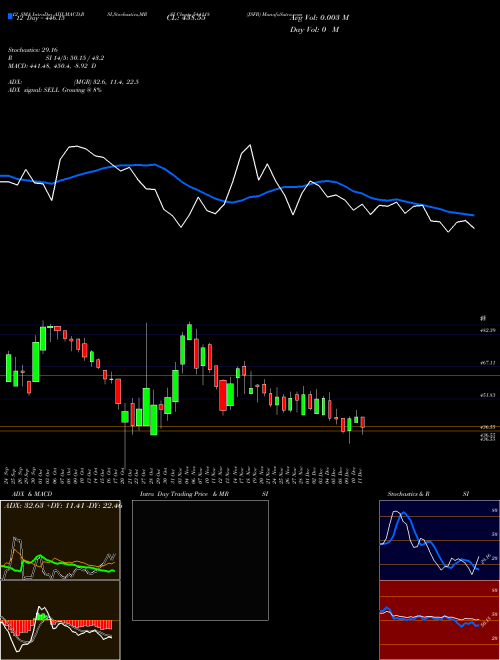Click the 29.16 value label in Stochastics chart
This screenshot has width=500, height=660.
coord(485,558)
